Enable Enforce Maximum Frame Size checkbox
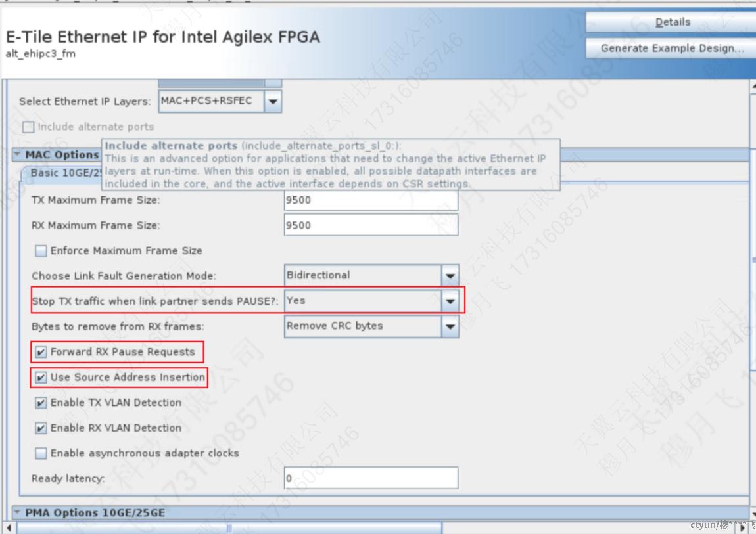 (41, 250)
